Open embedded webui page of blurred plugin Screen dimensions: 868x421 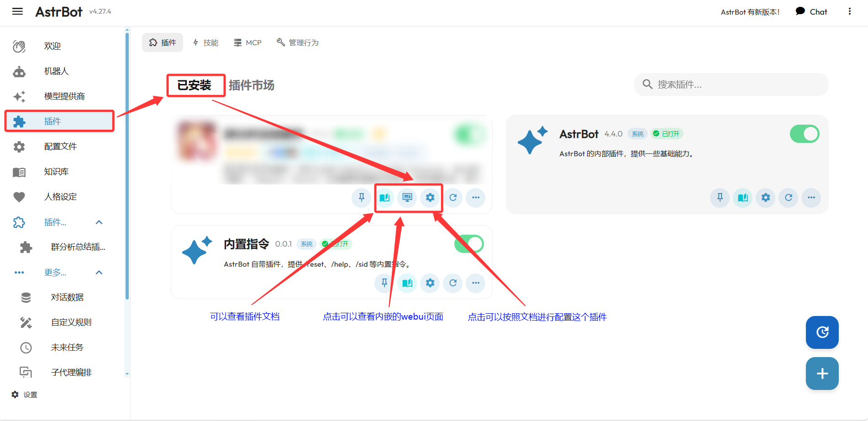point(407,198)
